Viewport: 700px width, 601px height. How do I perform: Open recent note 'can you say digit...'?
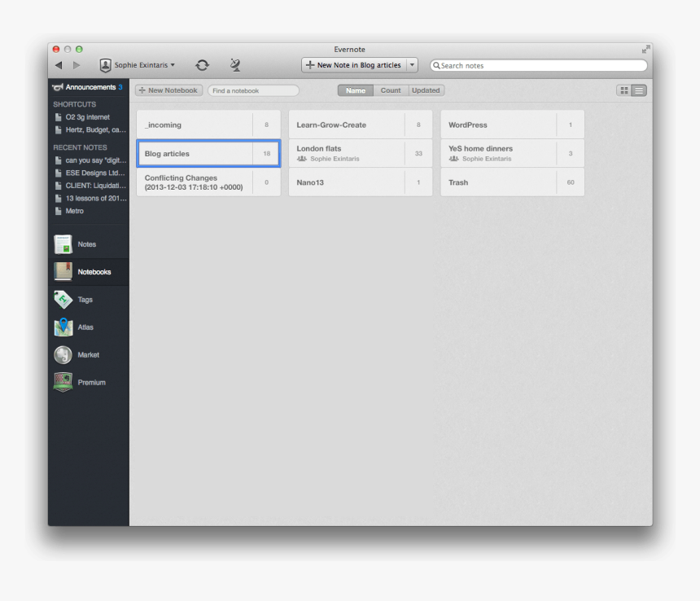point(89,160)
